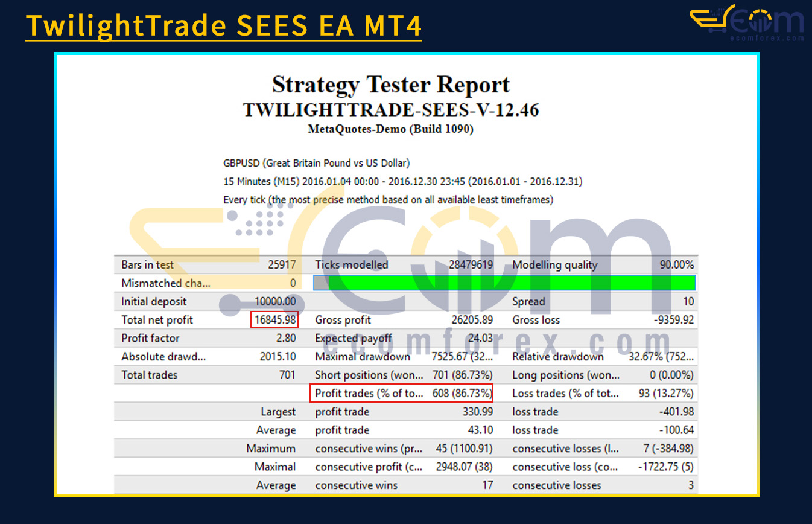Click the Largest row label

click(278, 412)
